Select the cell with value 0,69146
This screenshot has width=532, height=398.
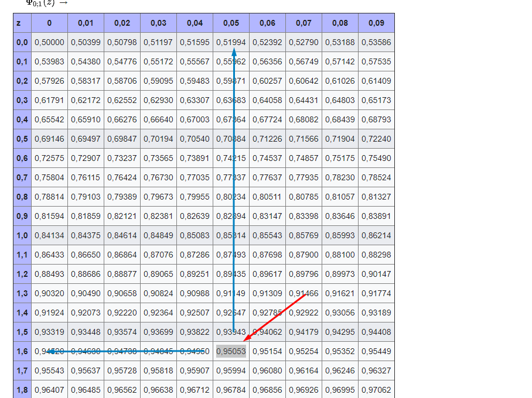[49, 139]
